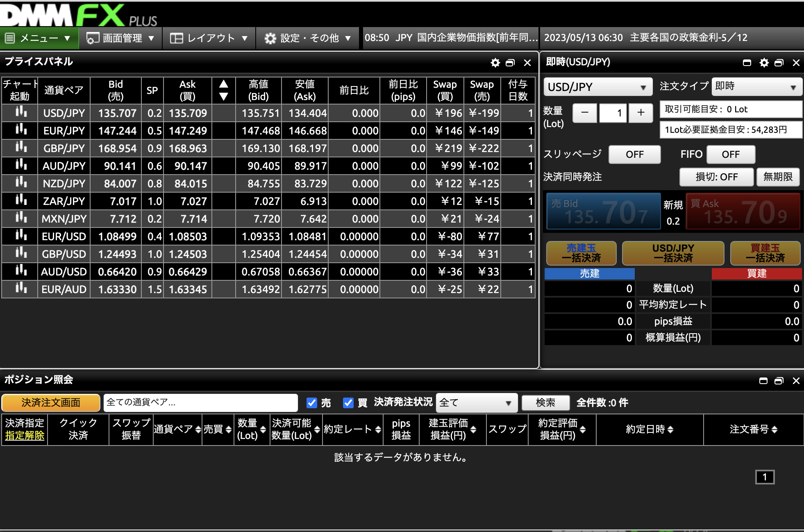Open chart for EUR/USD row
This screenshot has width=804, height=532.
click(21, 235)
